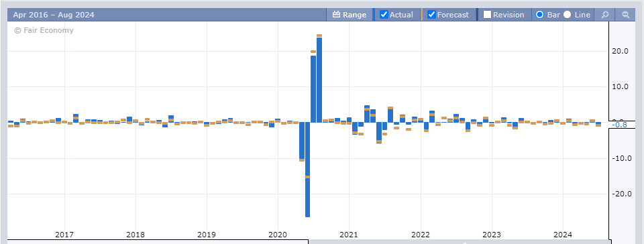
Task: Click the 2017 year label on axis
Action: [64, 235]
